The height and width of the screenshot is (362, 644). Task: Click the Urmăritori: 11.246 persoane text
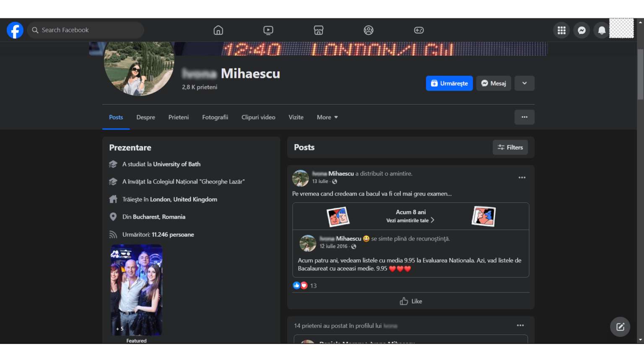[158, 235]
